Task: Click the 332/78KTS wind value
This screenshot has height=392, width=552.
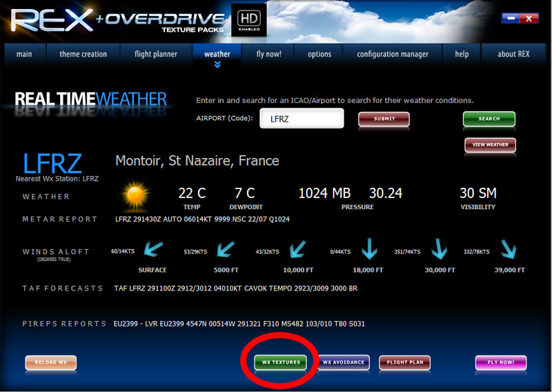Action: tap(476, 252)
